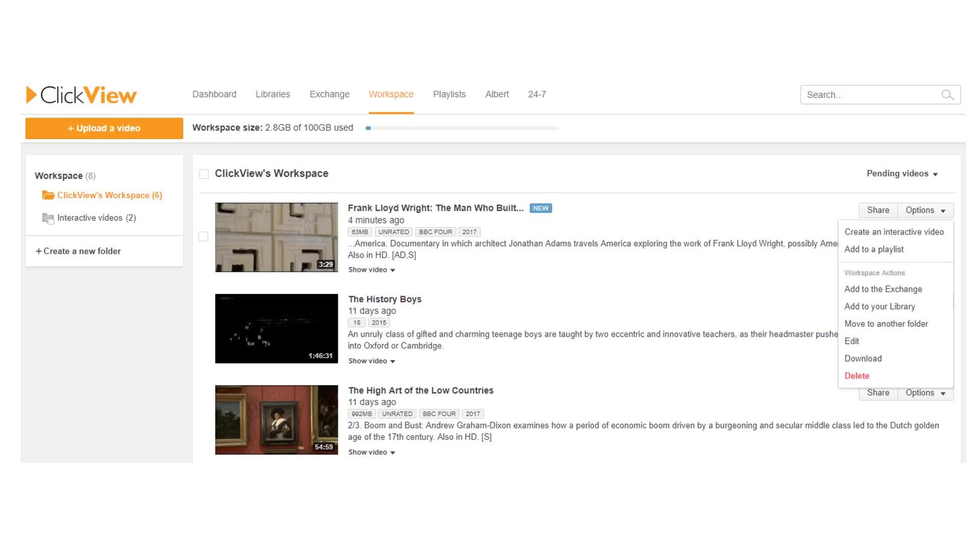The height and width of the screenshot is (551, 980).
Task: Click the UNRATED tag on The High Art
Action: [397, 414]
